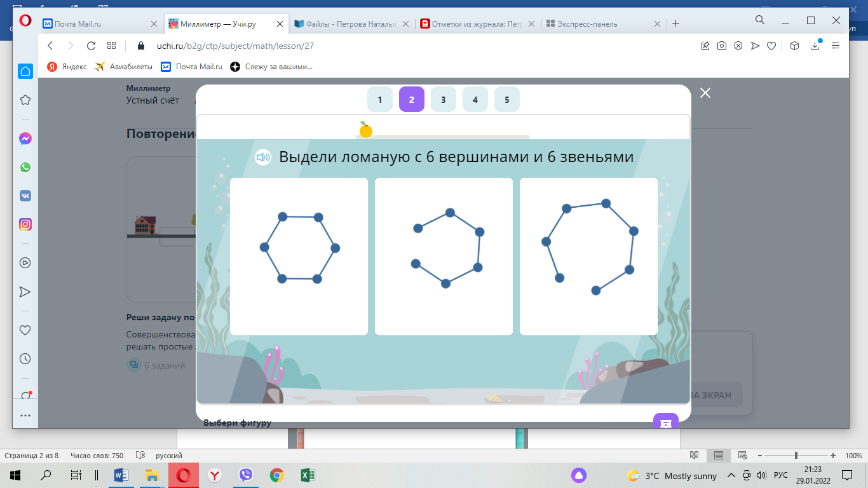Screen dimensions: 868x488
Task: Open the Почта Mail.ru bookmark
Action: (x=191, y=67)
